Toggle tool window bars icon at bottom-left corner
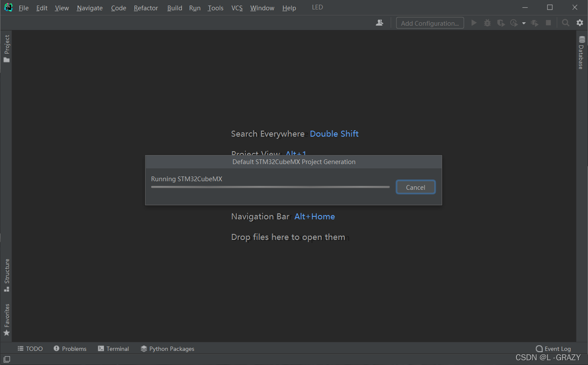 coord(6,359)
